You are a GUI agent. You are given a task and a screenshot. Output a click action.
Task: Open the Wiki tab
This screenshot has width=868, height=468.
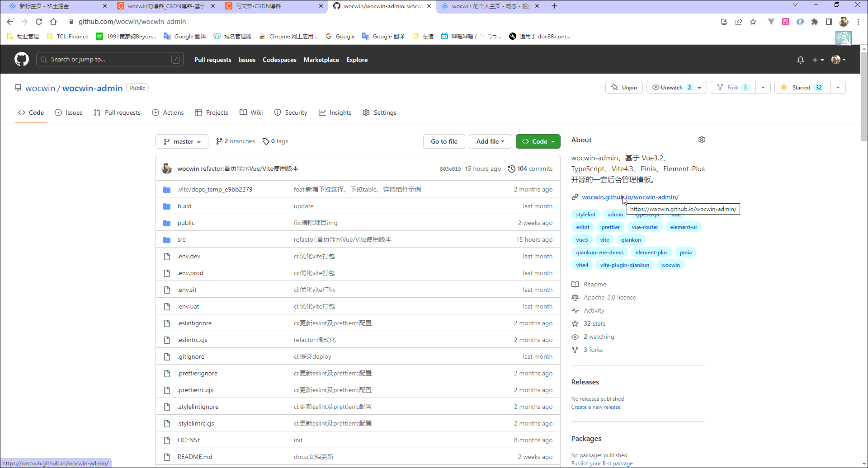pos(251,112)
